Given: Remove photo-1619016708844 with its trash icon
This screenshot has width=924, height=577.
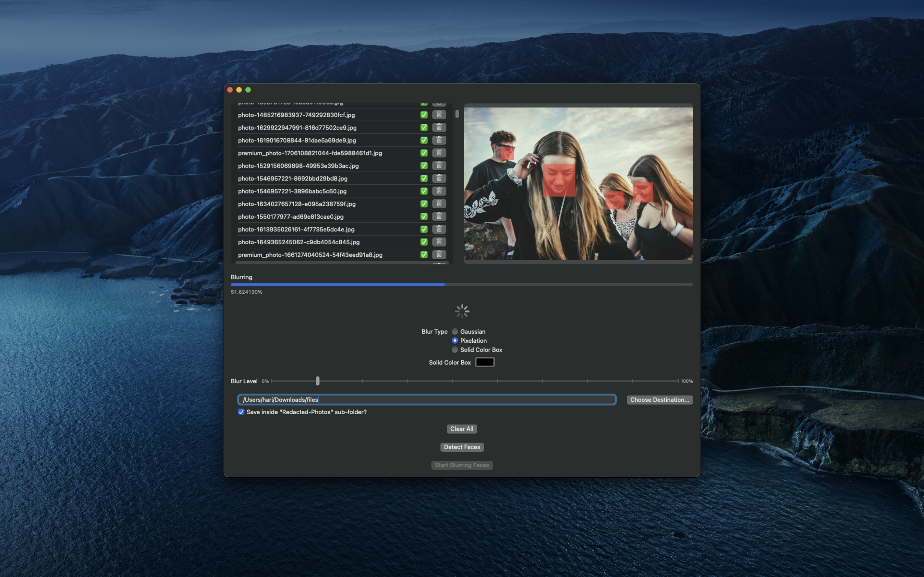Looking at the screenshot, I should pyautogui.click(x=439, y=140).
